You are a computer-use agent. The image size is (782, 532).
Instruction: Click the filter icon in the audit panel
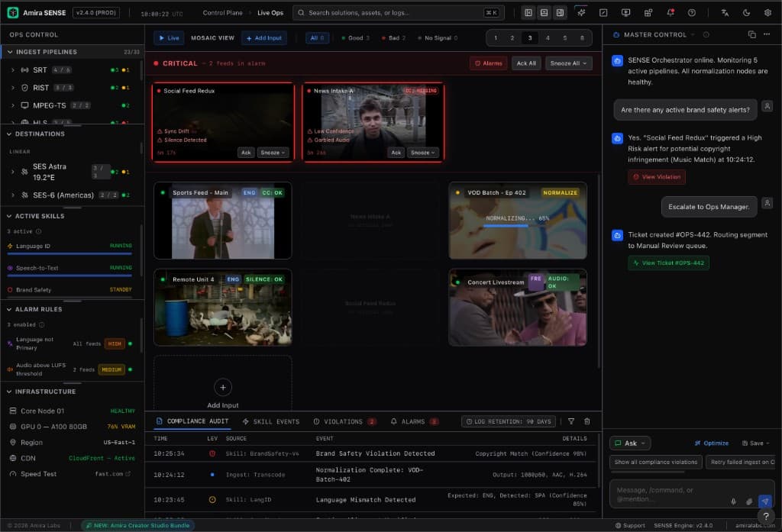point(571,421)
